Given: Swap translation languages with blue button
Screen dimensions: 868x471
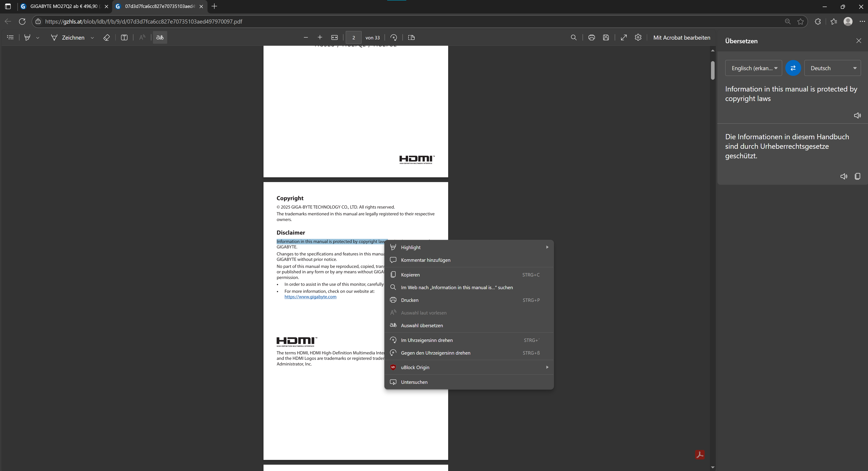Looking at the screenshot, I should [x=793, y=68].
